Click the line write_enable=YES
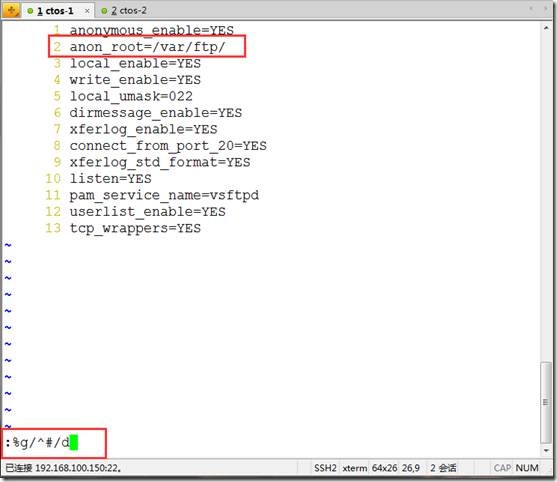 point(135,80)
